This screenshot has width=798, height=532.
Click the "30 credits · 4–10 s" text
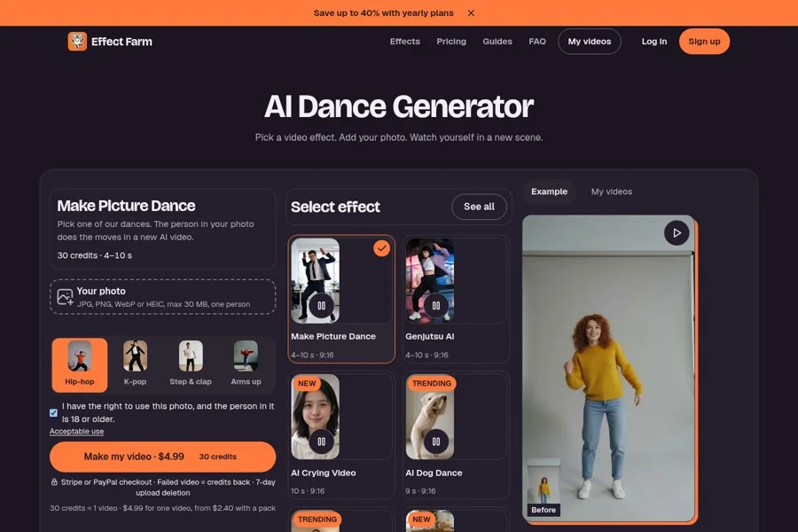[95, 255]
